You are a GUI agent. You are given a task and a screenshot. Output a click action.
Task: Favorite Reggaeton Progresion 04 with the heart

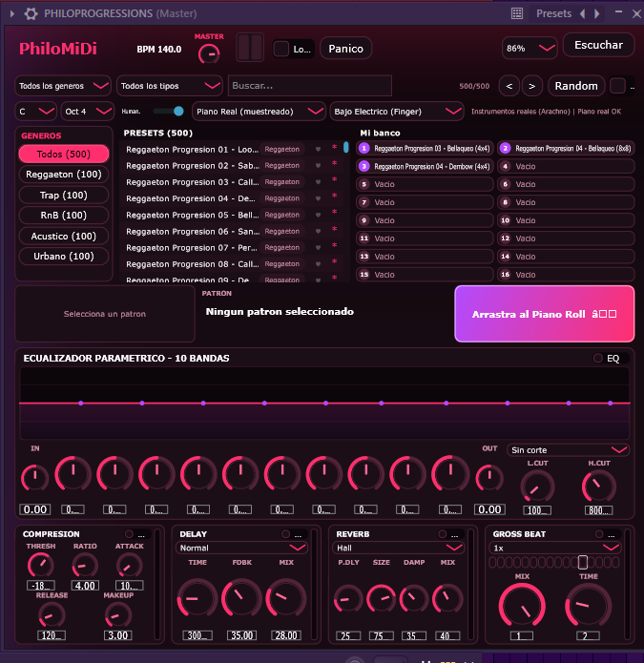[318, 198]
